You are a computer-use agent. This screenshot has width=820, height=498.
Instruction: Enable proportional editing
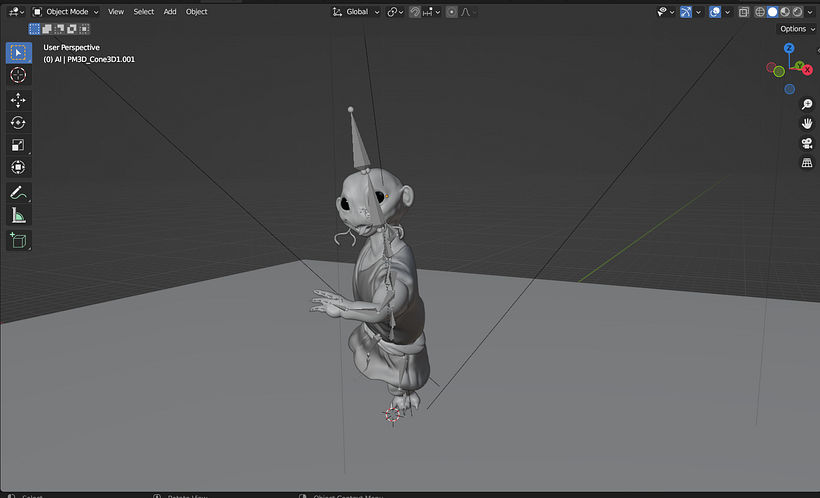coord(452,12)
